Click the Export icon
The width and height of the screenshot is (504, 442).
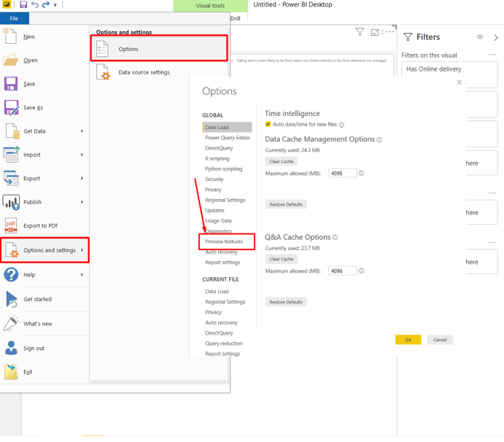tap(11, 179)
